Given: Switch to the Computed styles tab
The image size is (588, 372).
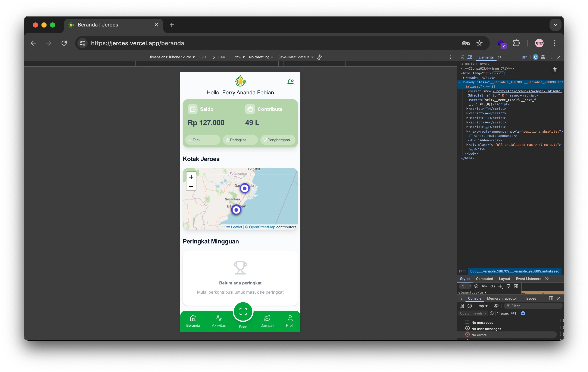Looking at the screenshot, I should tap(484, 279).
